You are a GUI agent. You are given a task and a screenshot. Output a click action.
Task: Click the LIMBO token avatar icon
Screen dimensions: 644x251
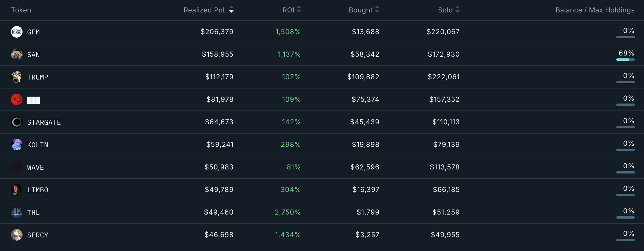[x=17, y=190]
